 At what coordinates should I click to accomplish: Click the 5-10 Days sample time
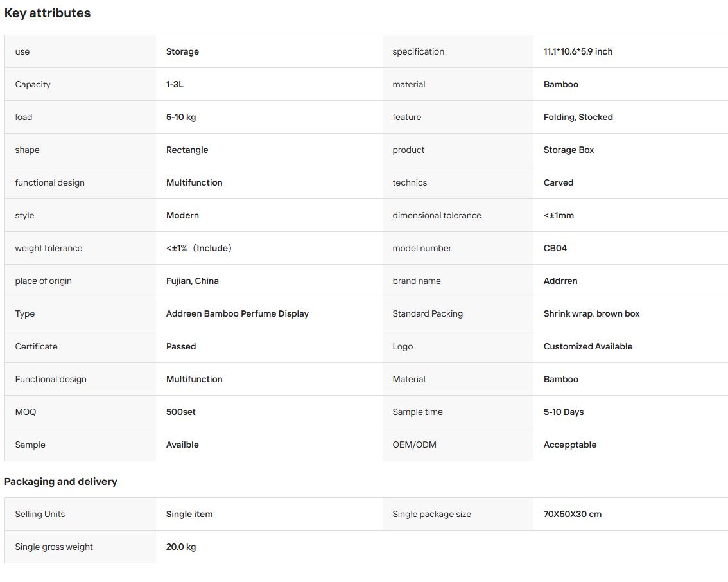[x=564, y=412]
